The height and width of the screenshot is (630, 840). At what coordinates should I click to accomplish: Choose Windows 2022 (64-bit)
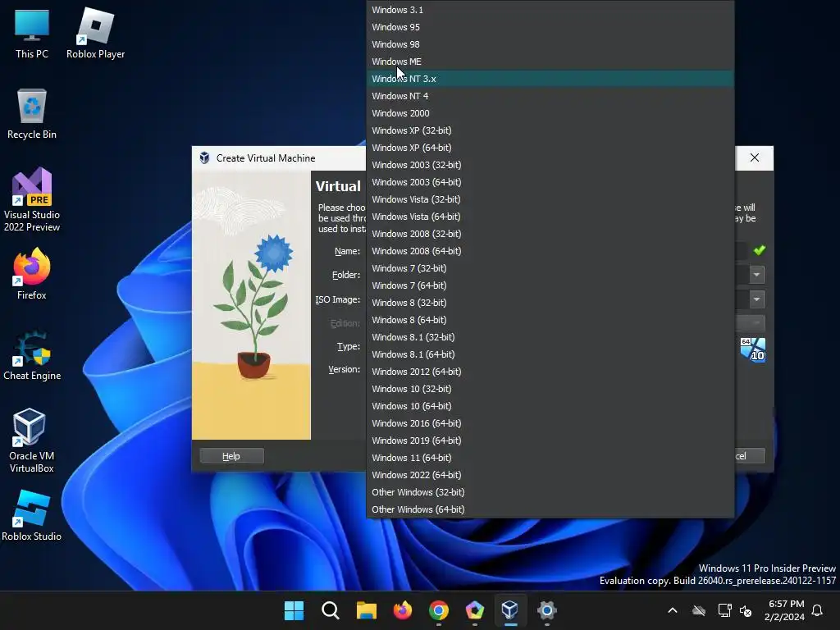[x=550, y=475]
